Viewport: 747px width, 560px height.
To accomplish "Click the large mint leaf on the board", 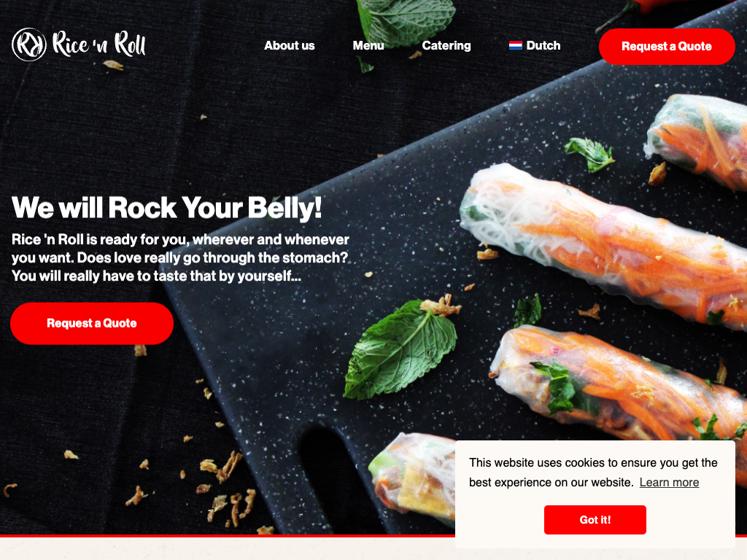I will [x=400, y=349].
